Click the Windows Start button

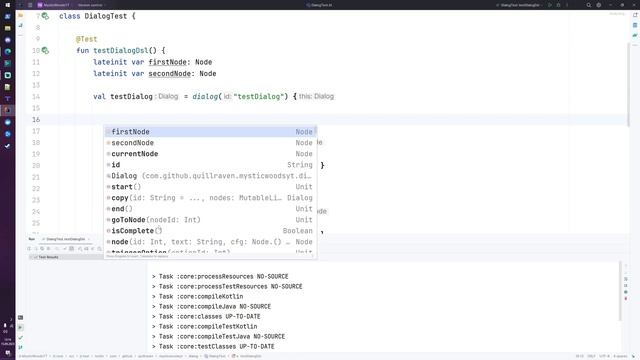tap(7, 5)
